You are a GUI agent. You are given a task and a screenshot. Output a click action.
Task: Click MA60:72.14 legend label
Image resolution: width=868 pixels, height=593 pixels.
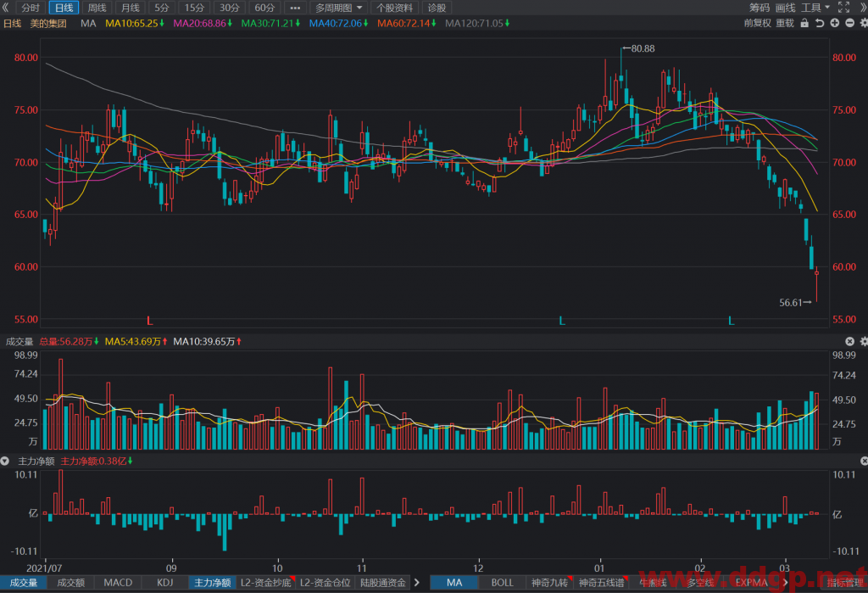407,23
